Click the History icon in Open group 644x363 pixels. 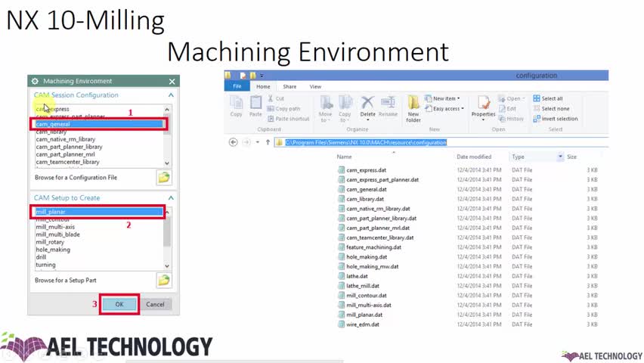pos(511,119)
